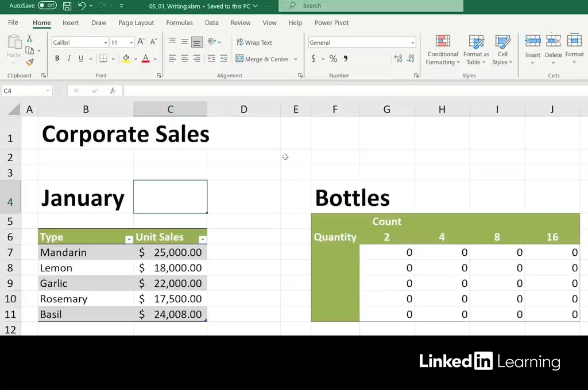Viewport: 588px width, 390px height.
Task: Open the Type column filter dropdown
Action: tap(129, 239)
